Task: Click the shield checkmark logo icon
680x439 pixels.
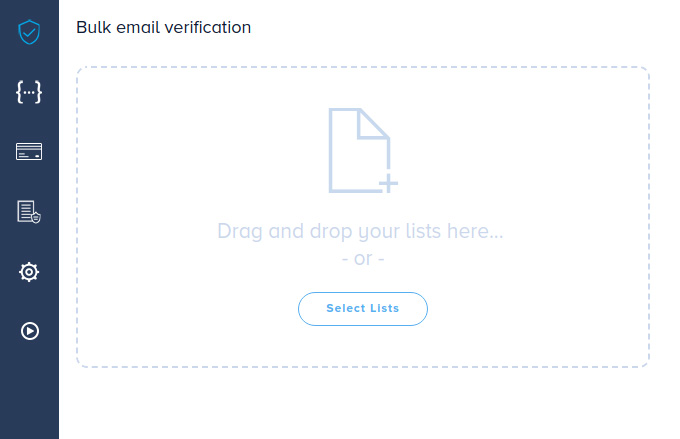Action: click(29, 32)
